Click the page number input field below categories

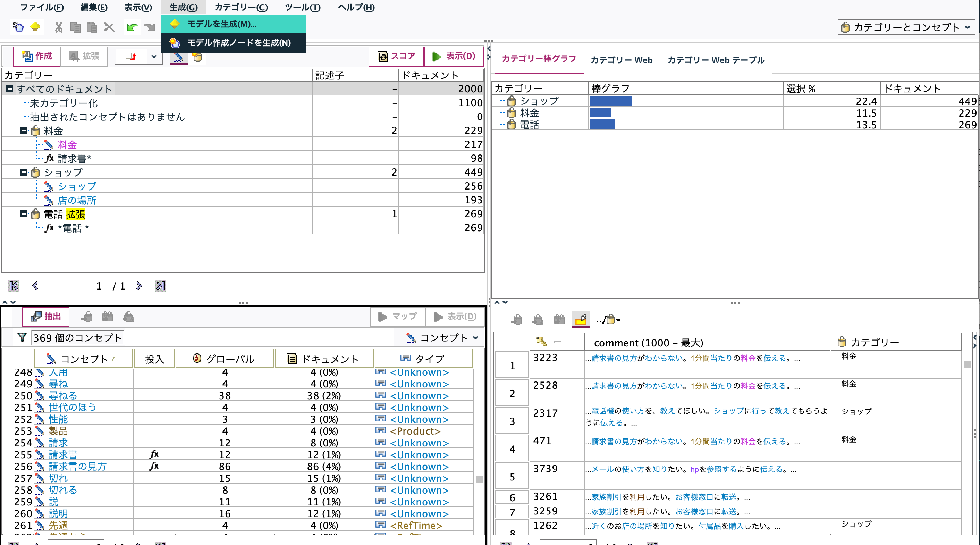coord(76,285)
